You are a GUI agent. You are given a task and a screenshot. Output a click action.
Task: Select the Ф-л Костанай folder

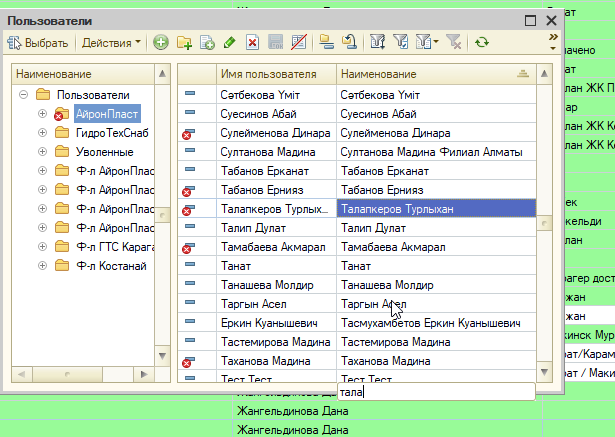(x=111, y=266)
